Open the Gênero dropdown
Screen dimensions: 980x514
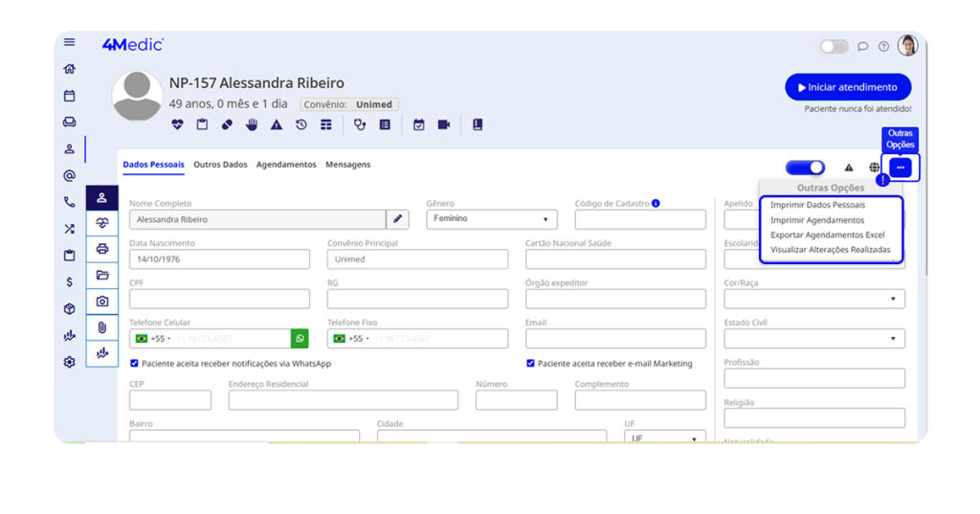[x=491, y=219]
